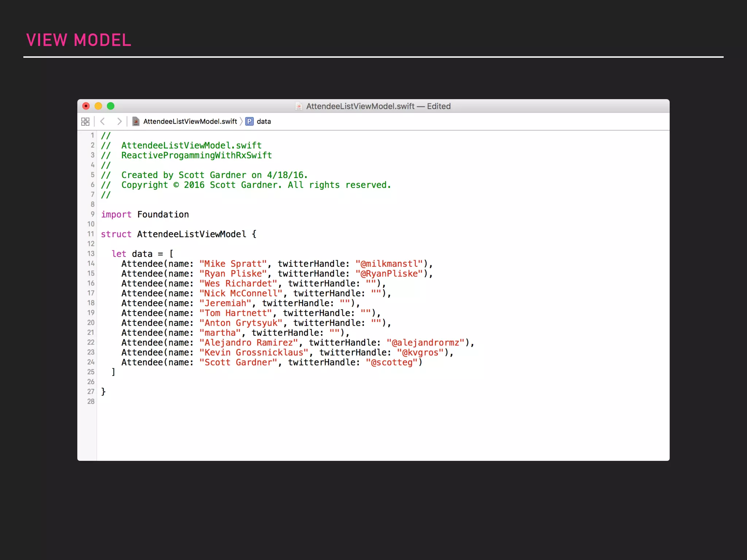The image size is (747, 560).
Task: Click line number 24 in the gutter
Action: tap(91, 362)
